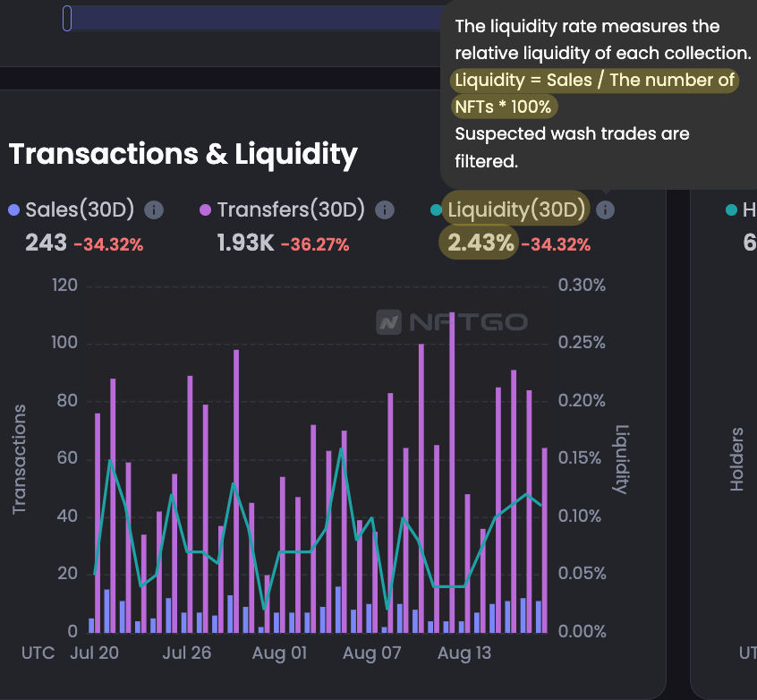Click the info icon beside Liquidity(30D)

(x=606, y=210)
